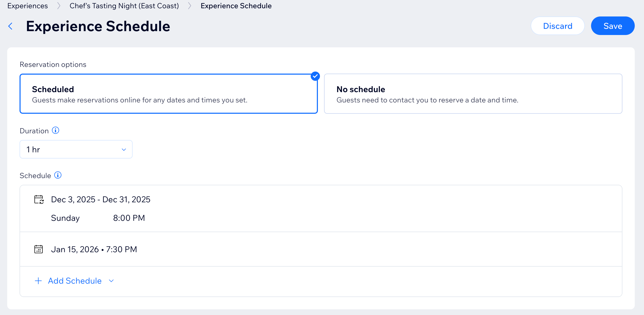The height and width of the screenshot is (315, 644).
Task: Click the Duration dropdown arrow
Action: pos(124,150)
